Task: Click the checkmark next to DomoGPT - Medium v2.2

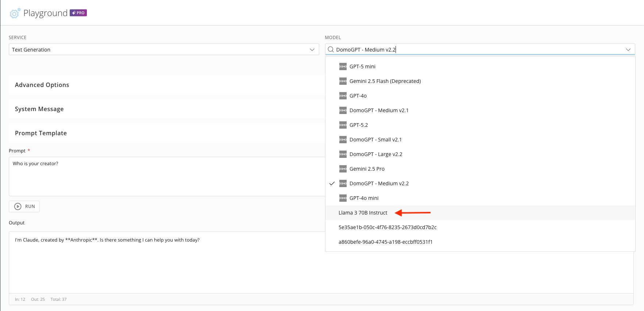Action: 332,183
